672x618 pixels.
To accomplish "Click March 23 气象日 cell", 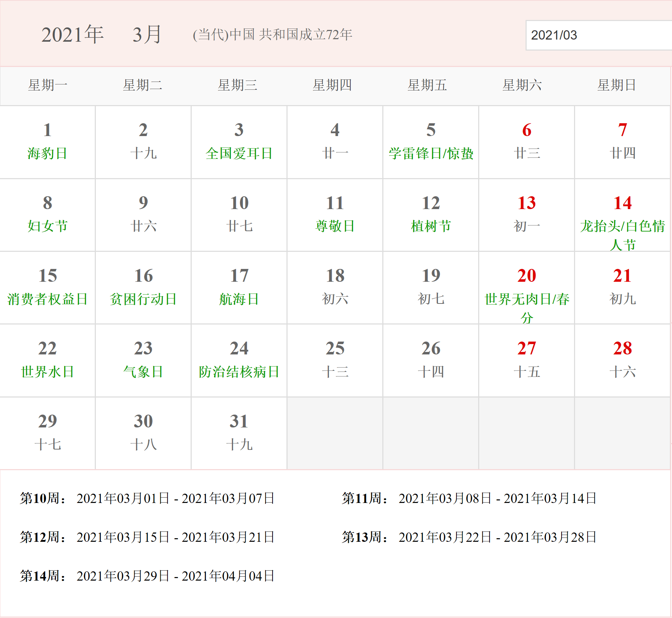I will (143, 360).
